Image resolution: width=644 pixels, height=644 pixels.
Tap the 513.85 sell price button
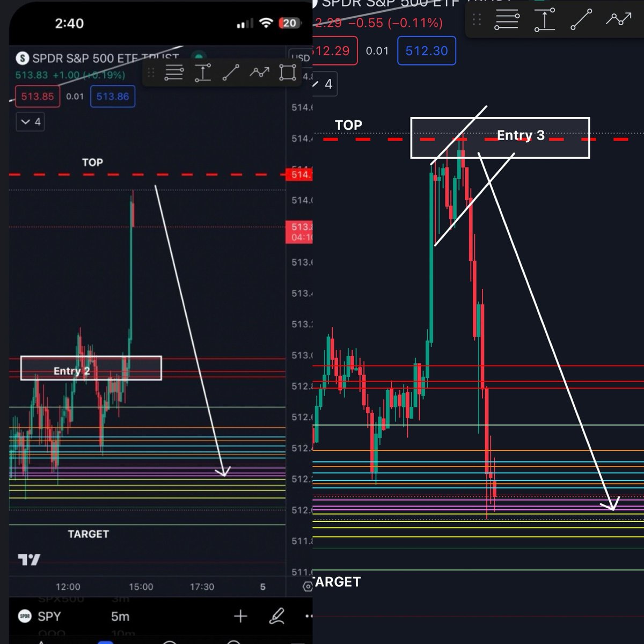click(38, 97)
